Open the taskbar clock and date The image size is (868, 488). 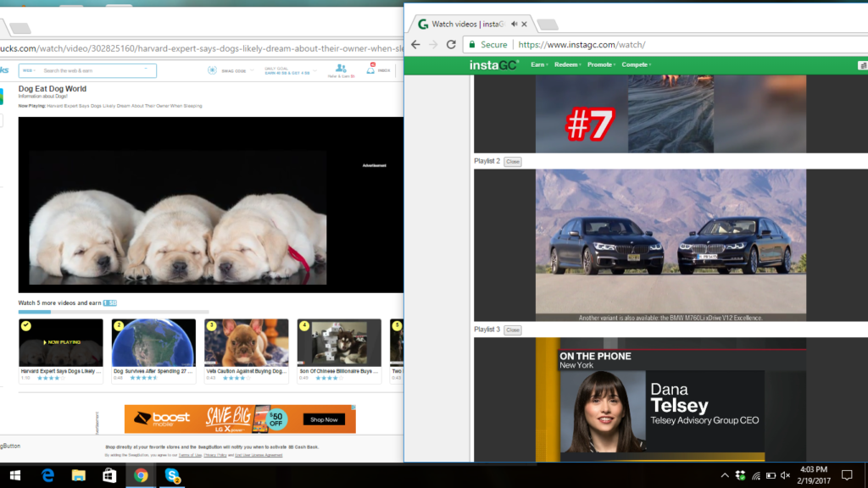[814, 475]
